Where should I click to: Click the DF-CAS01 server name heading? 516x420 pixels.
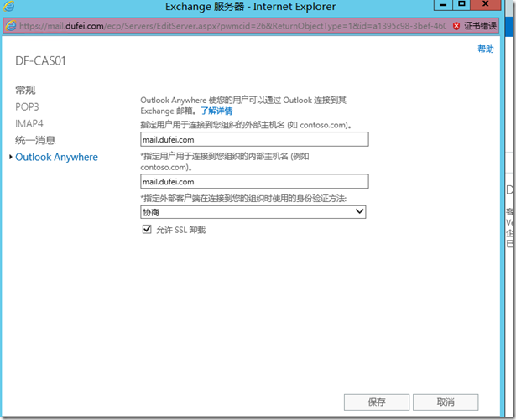40,61
